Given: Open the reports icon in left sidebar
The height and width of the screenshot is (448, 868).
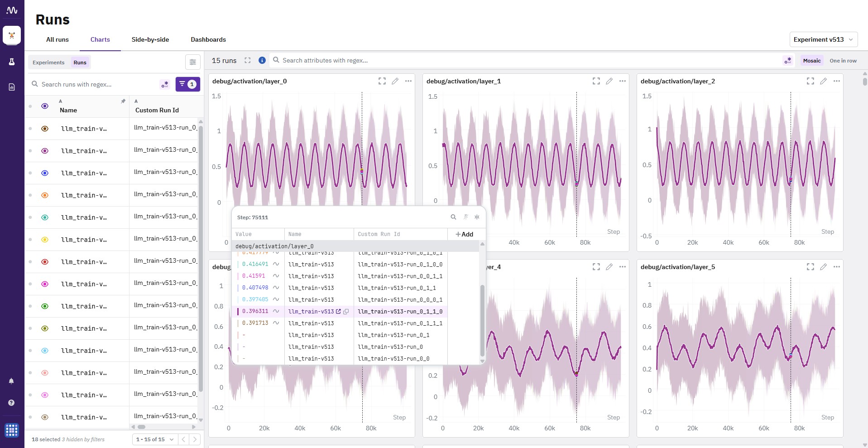Looking at the screenshot, I should (x=12, y=87).
